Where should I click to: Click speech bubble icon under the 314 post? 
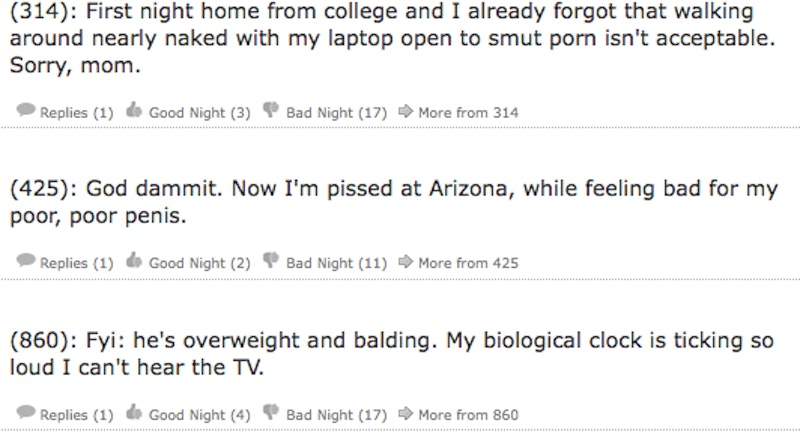pos(26,112)
